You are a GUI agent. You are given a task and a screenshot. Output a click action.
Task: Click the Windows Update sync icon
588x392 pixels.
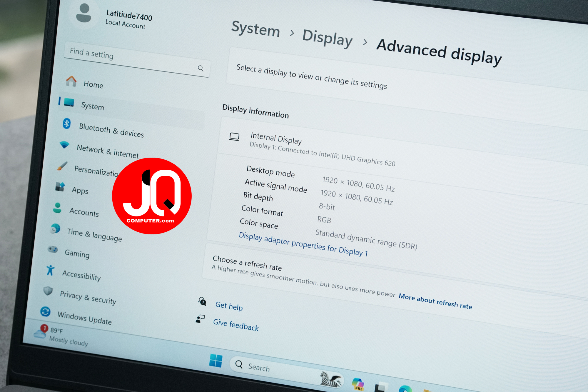45,312
